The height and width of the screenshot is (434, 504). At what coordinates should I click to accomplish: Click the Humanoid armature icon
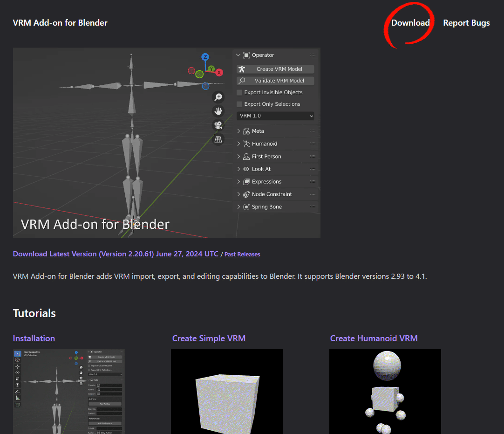tap(246, 144)
